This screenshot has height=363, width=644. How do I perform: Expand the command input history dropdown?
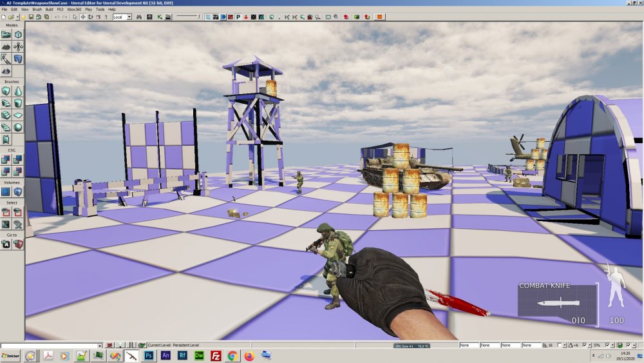point(99,346)
